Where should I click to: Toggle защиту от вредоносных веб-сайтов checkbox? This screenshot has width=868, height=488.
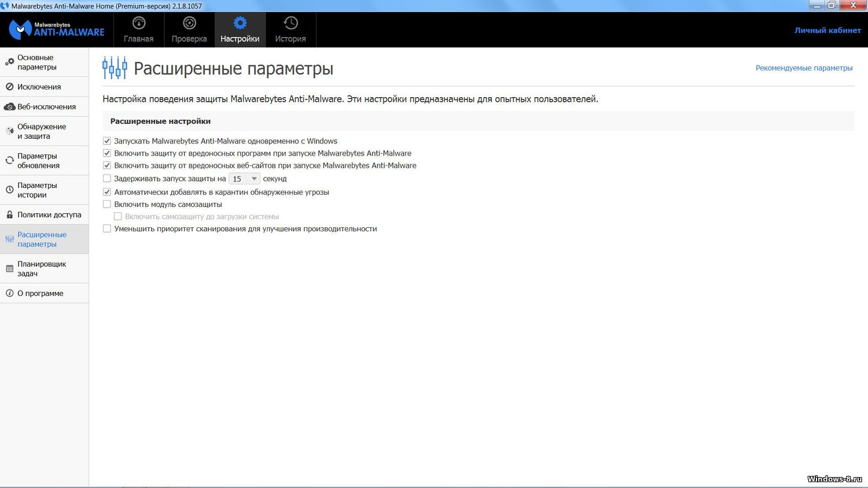click(x=107, y=165)
